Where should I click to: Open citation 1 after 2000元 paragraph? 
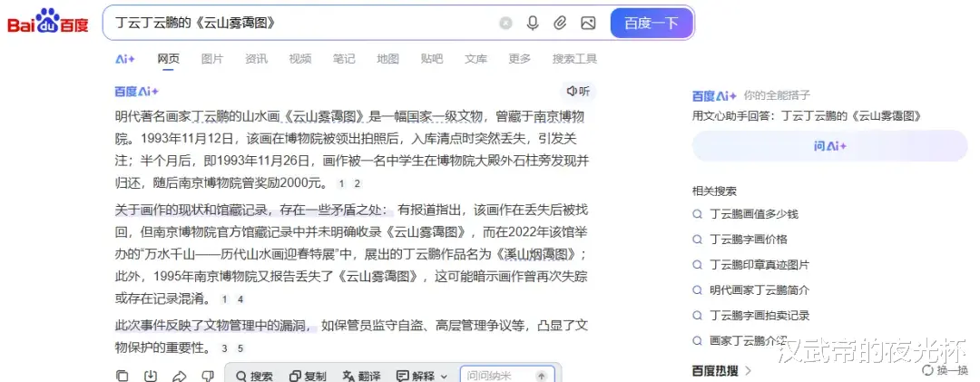(341, 184)
